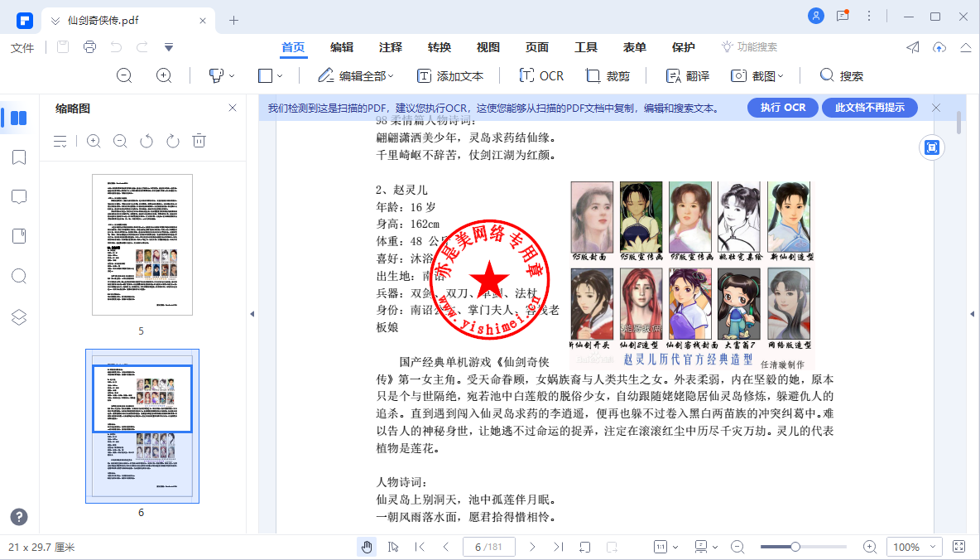Switch to 页面 page tab

point(537,47)
